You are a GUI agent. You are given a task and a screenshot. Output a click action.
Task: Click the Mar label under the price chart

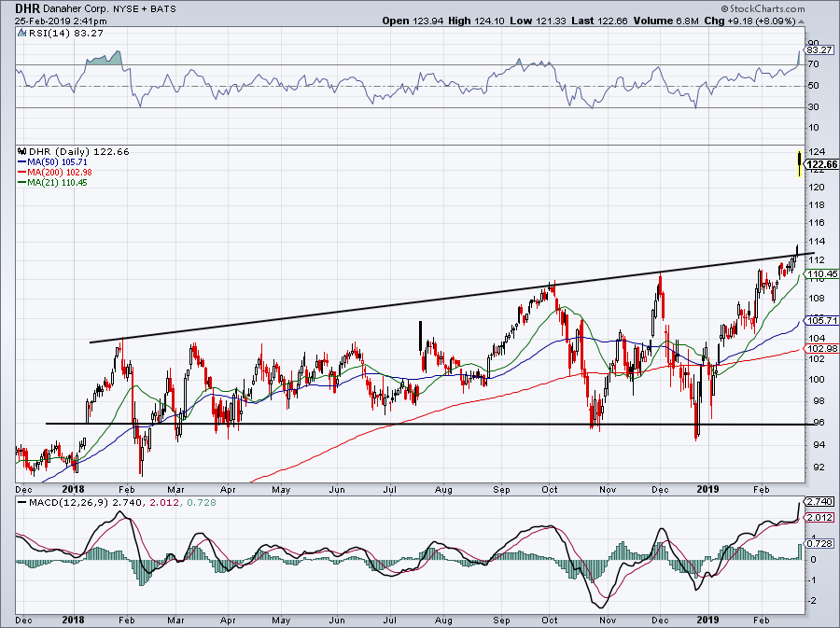175,489
